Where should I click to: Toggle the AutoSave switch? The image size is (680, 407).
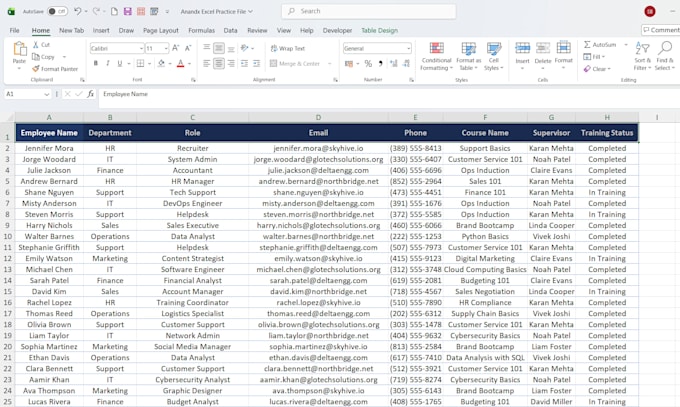click(57, 11)
